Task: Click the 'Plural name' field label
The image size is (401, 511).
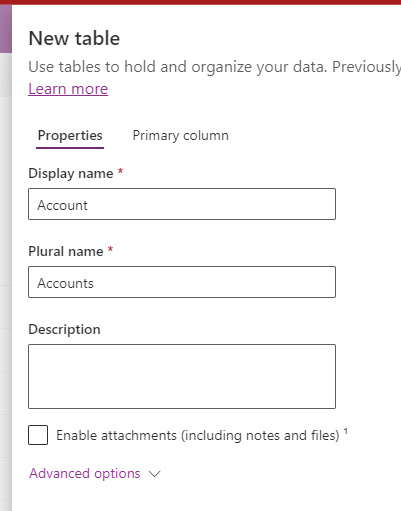Action: [x=66, y=251]
